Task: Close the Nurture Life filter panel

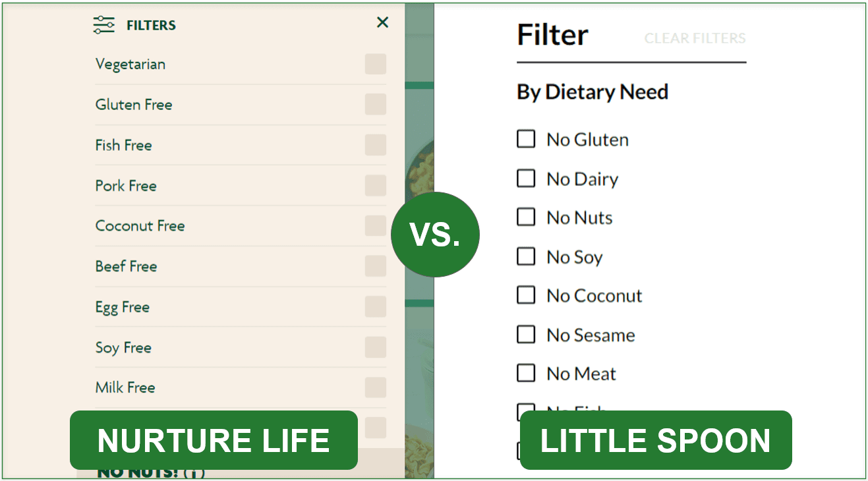Action: click(x=382, y=22)
